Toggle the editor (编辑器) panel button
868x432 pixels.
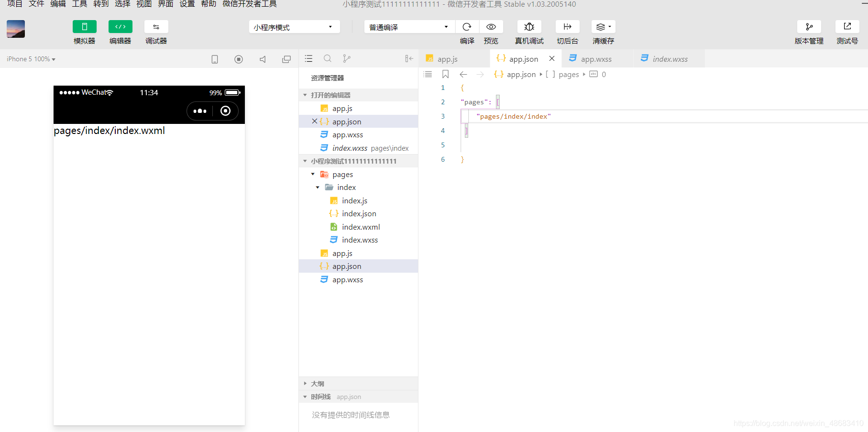(x=121, y=27)
